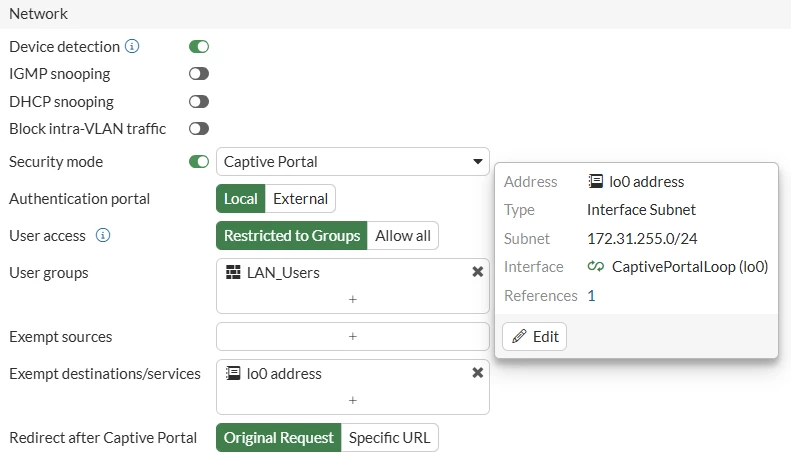Viewport: 791px width, 462px height.
Task: Click Interface Subnet type value
Action: [x=641, y=210]
